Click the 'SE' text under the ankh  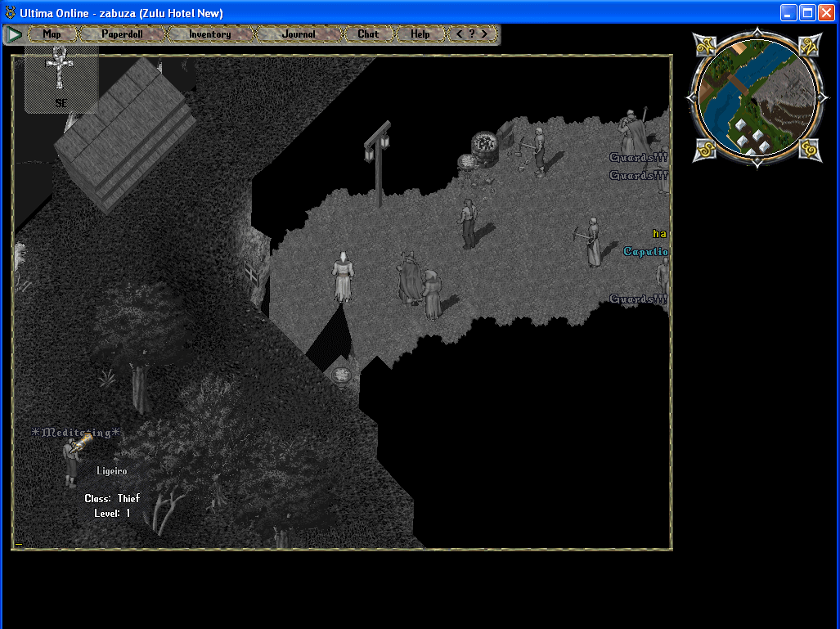pos(61,103)
